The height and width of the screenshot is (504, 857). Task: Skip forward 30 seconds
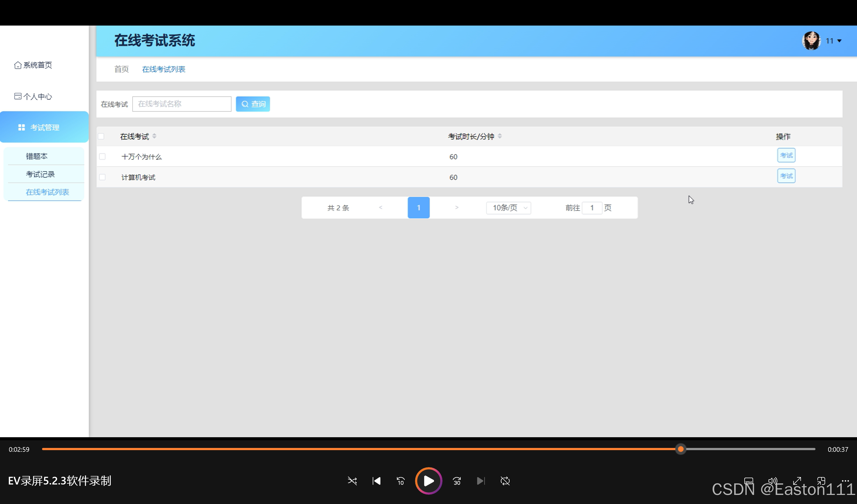[457, 481]
